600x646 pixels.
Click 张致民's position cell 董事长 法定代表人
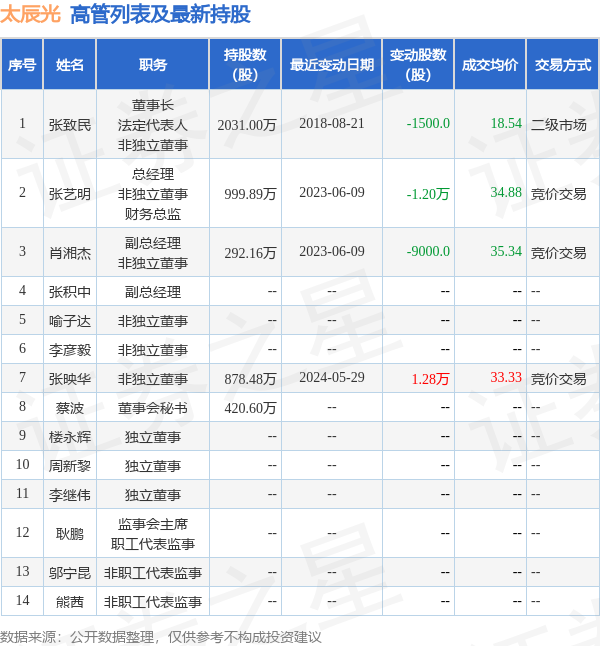(x=152, y=125)
